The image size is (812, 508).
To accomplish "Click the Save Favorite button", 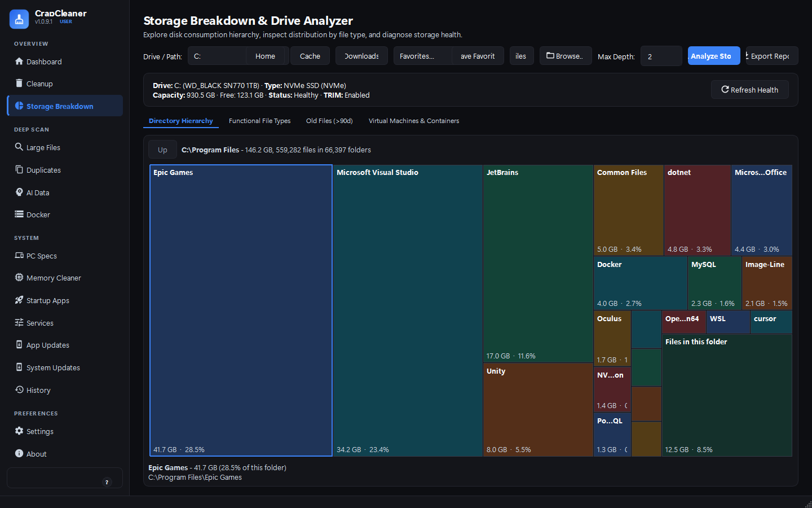I will pos(478,56).
